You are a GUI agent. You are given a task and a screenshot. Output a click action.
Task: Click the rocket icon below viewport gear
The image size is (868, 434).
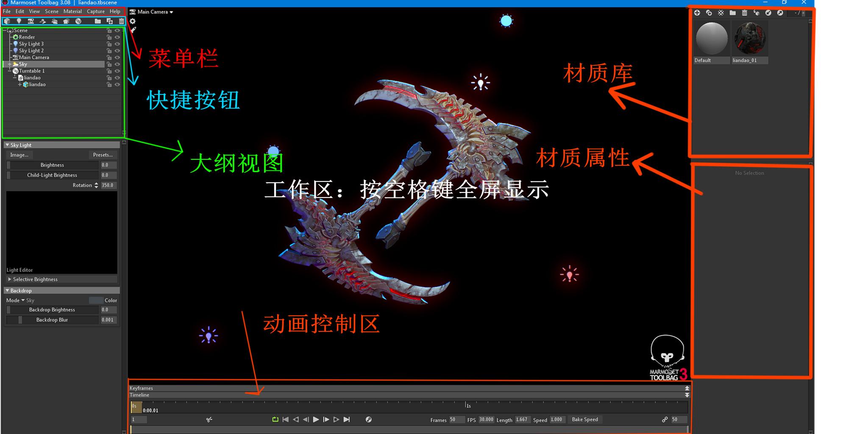[133, 30]
